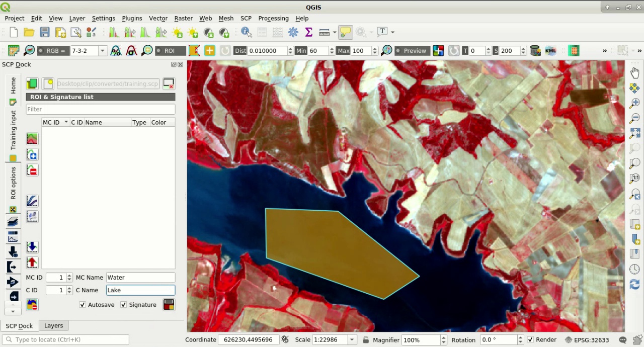Open the Identify Features tool
The height and width of the screenshot is (347, 644).
[x=247, y=32]
